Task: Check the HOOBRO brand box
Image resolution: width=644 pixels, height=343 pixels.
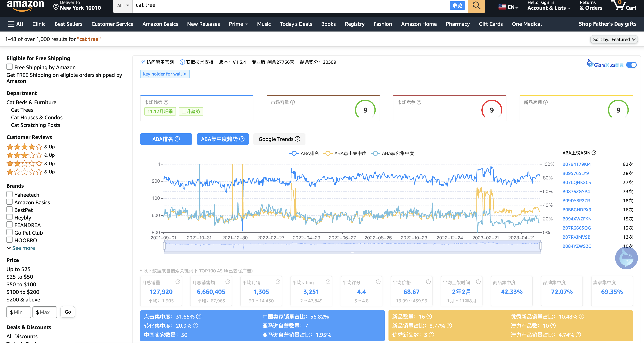Action: (9, 240)
